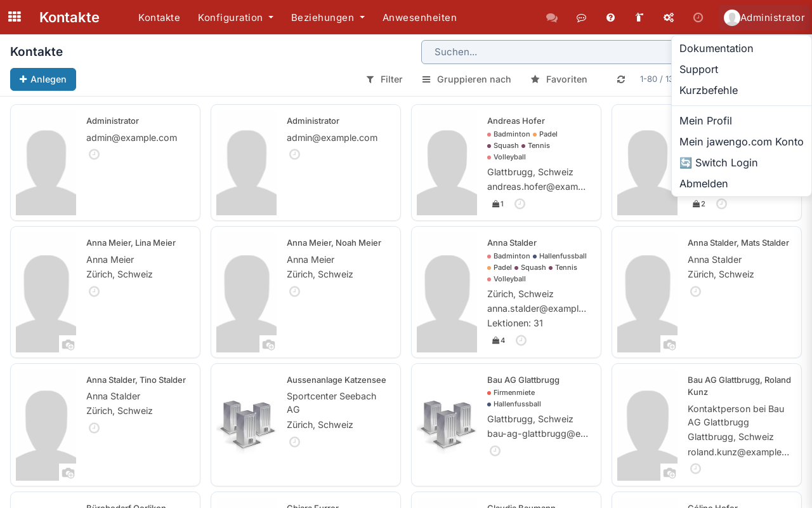Click the Bau AG Glattbrugg building thumbnail
The image size is (812, 508).
447,425
